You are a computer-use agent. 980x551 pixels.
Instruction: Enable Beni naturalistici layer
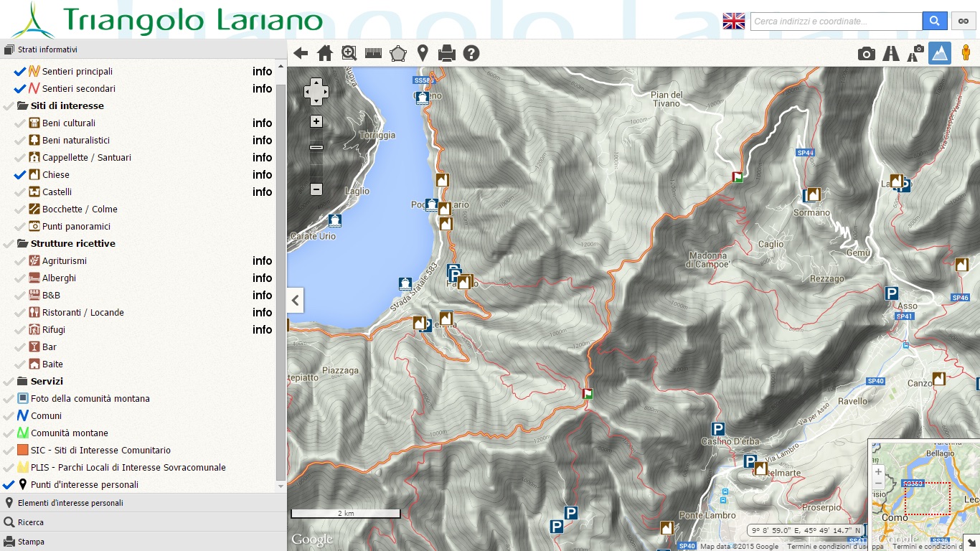(x=20, y=140)
